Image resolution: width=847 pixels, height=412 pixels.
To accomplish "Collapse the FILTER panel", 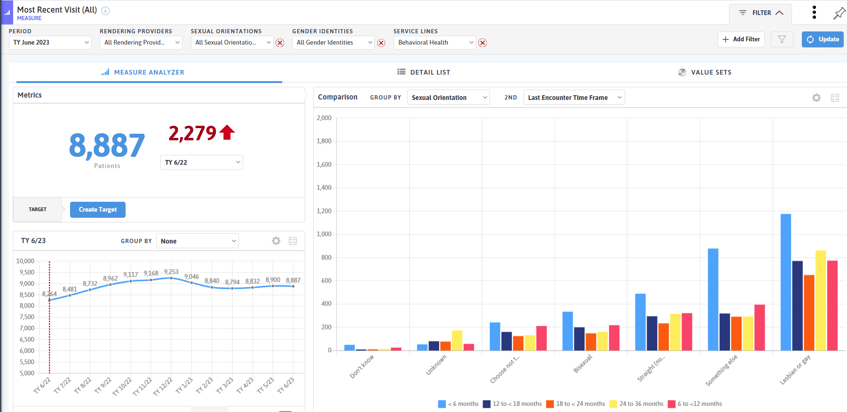I will click(761, 12).
